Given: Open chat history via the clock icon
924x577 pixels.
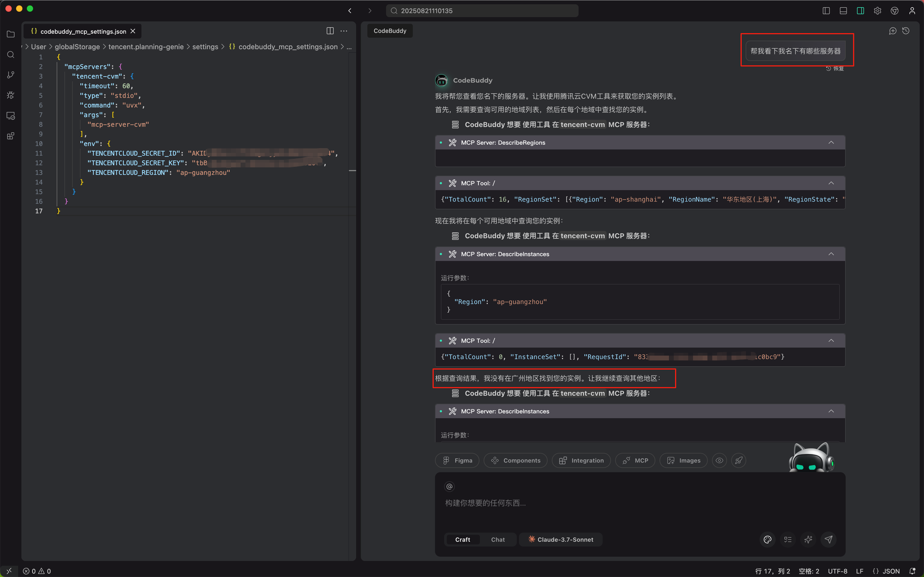Looking at the screenshot, I should (906, 31).
